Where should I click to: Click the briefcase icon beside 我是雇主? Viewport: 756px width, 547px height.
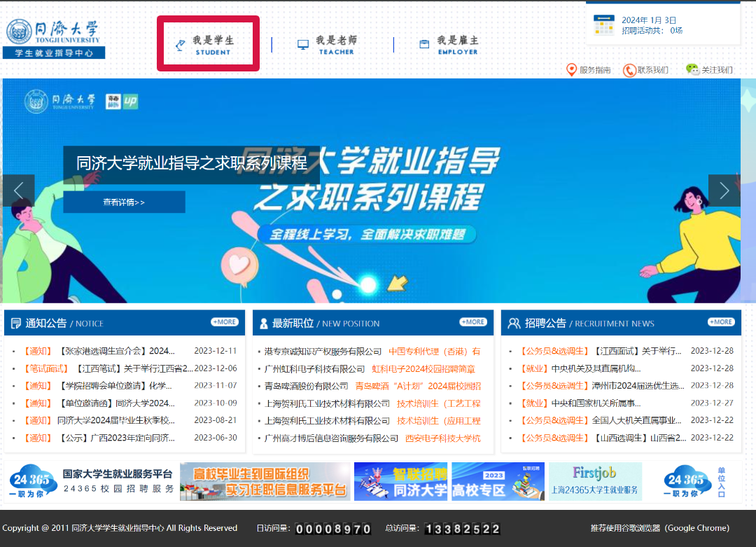(x=423, y=43)
